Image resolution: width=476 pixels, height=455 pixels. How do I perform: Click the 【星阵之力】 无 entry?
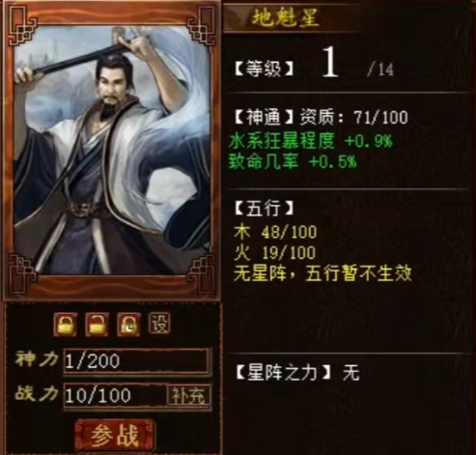[x=297, y=373]
